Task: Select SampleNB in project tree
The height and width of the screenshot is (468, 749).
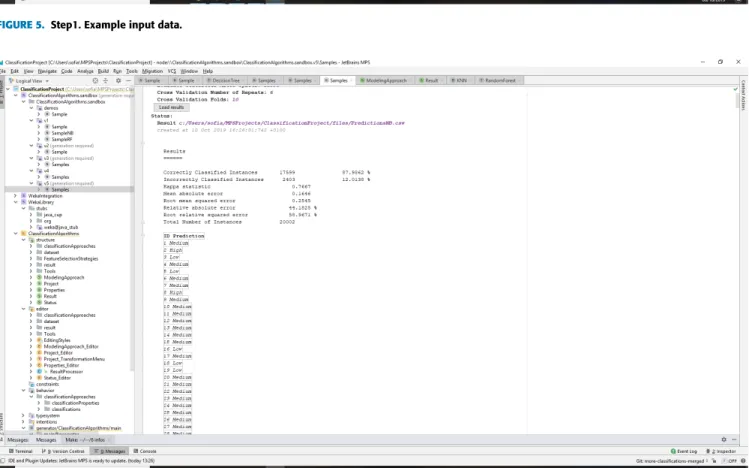Action: click(x=62, y=133)
